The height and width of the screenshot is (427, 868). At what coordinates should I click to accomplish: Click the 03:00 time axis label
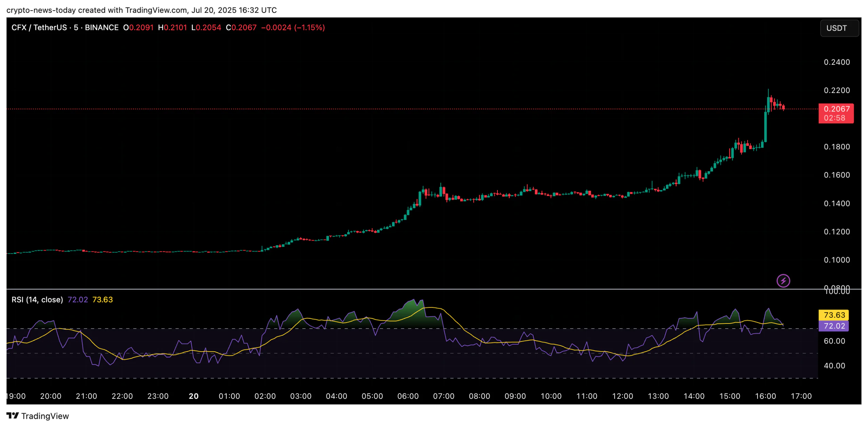coord(301,396)
